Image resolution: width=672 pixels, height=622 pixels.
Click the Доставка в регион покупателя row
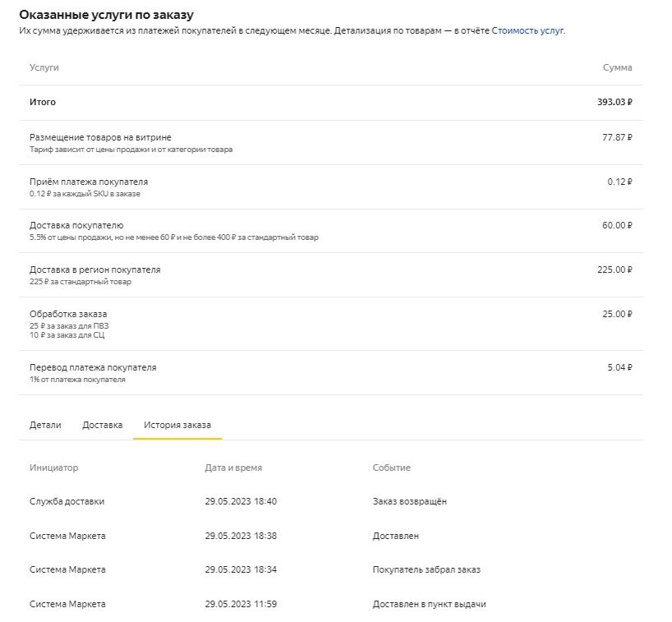(x=331, y=275)
